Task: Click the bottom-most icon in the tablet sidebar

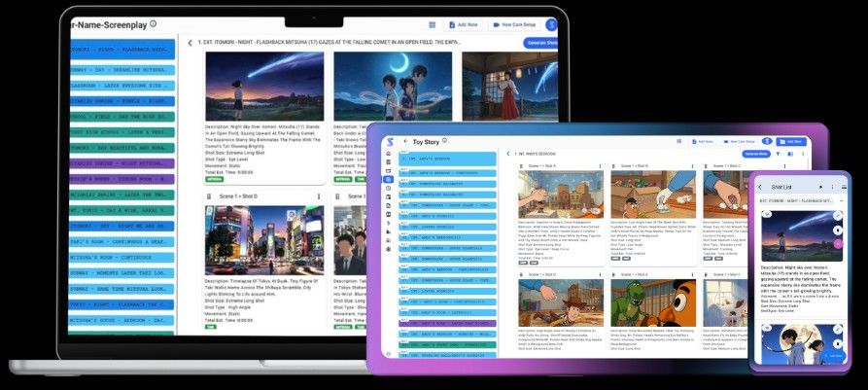Action: point(388,354)
